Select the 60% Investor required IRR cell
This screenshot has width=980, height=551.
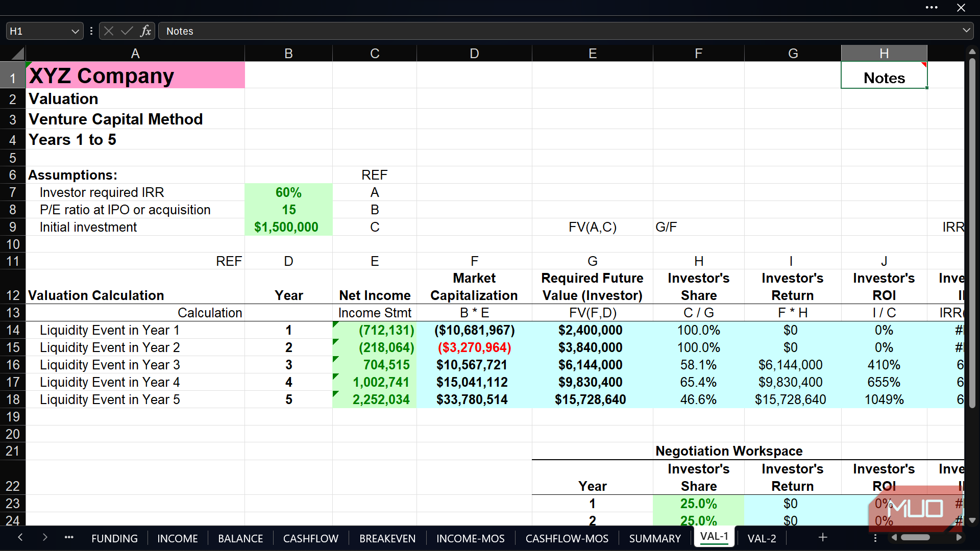click(288, 192)
